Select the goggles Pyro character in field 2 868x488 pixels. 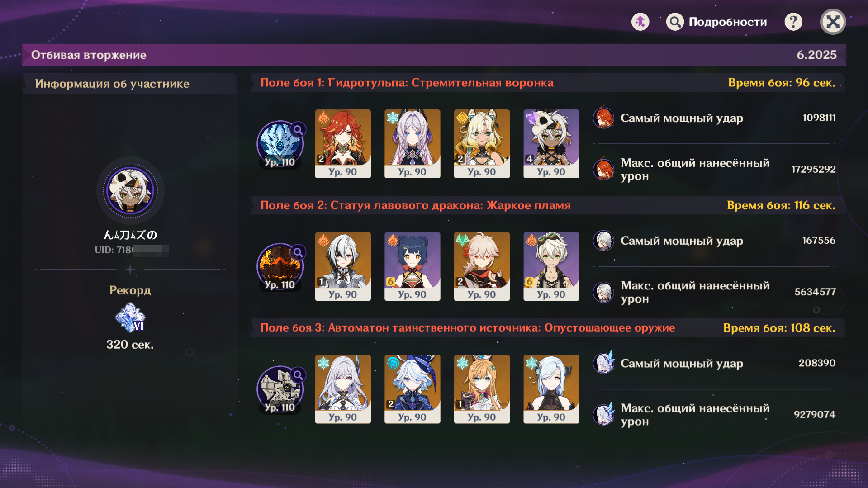point(551,266)
